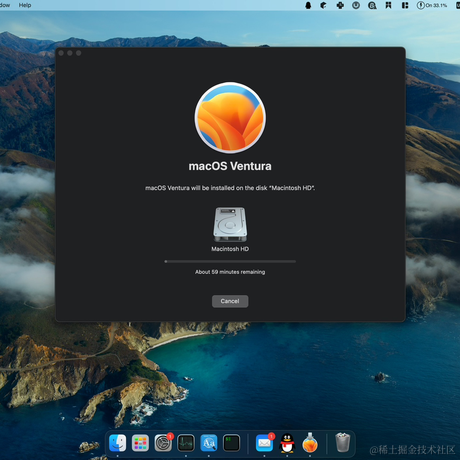The height and width of the screenshot is (460, 460).
Task: Click the 'macOS Ventura' title text
Action: pos(230,166)
